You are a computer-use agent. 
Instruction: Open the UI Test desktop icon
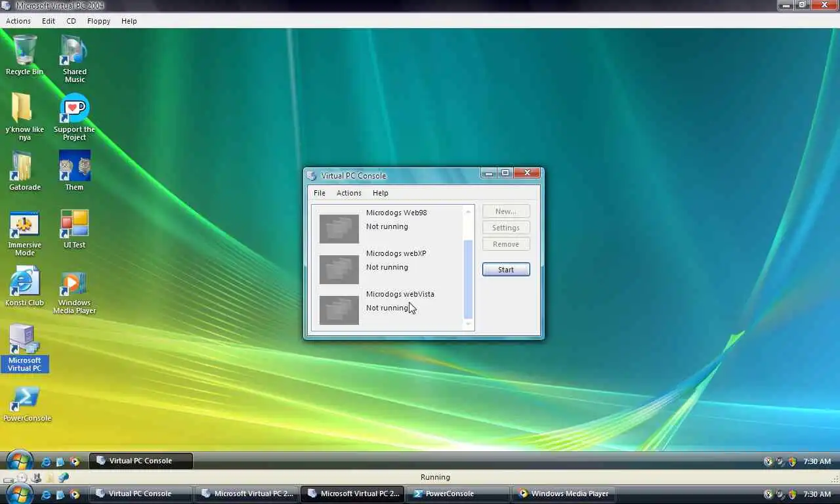(x=74, y=228)
